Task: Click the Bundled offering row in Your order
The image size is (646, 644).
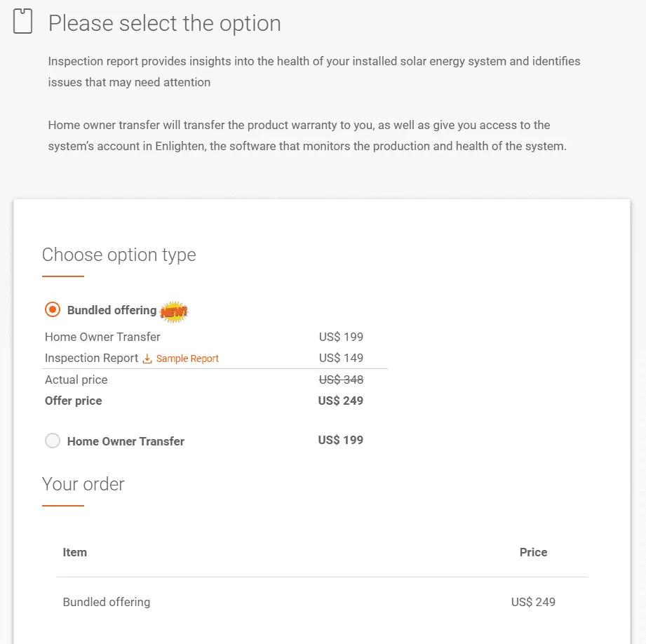Action: 107,602
